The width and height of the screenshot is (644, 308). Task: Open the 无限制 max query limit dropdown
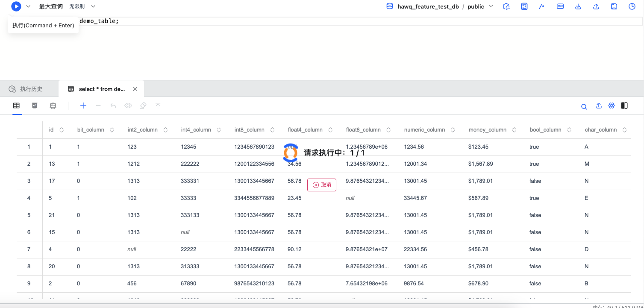82,6
